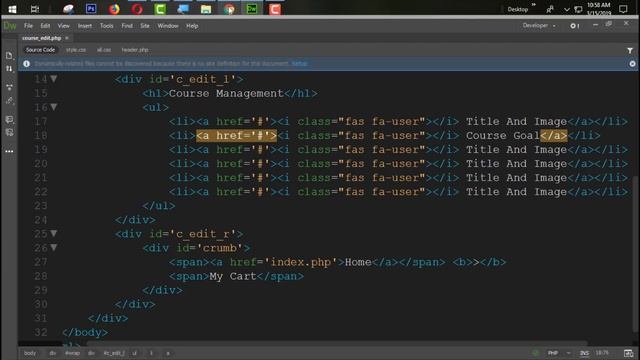This screenshot has width=640, height=360.
Task: Click 'Course Management' heading text on line 15
Action: pyautogui.click(x=226, y=93)
